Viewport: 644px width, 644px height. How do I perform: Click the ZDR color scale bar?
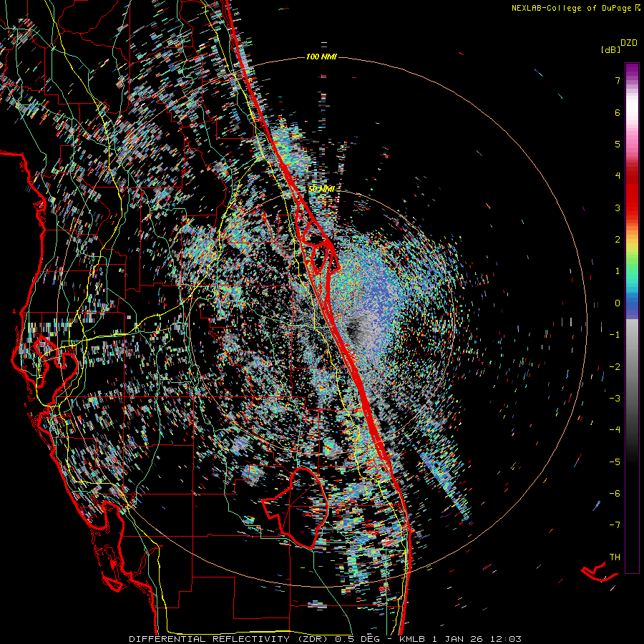coord(632,318)
